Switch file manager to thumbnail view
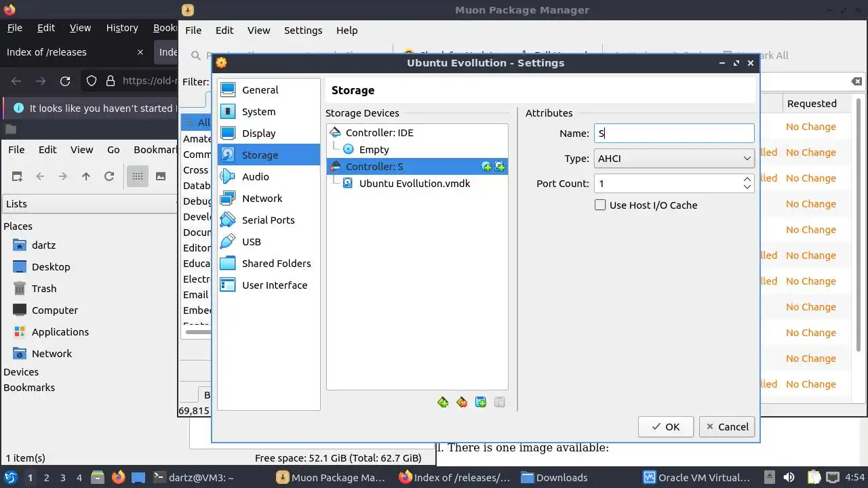The width and height of the screenshot is (868, 488). [x=161, y=176]
